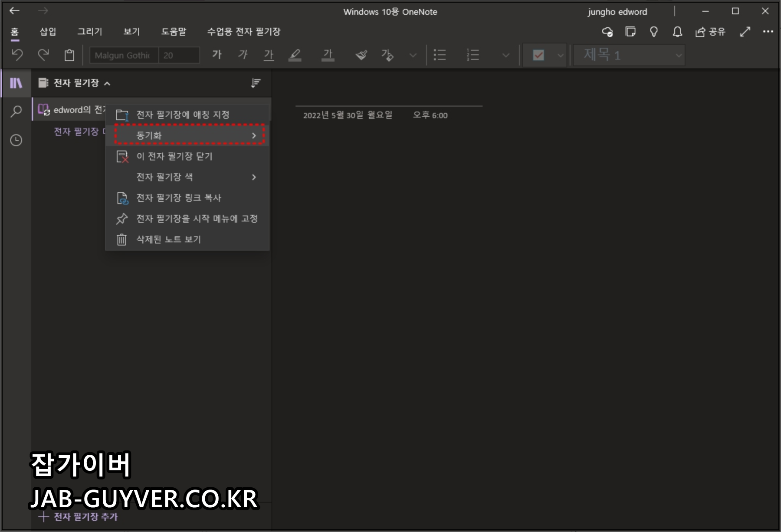The height and width of the screenshot is (532, 781).
Task: Click the jungho edword account name
Action: (617, 12)
